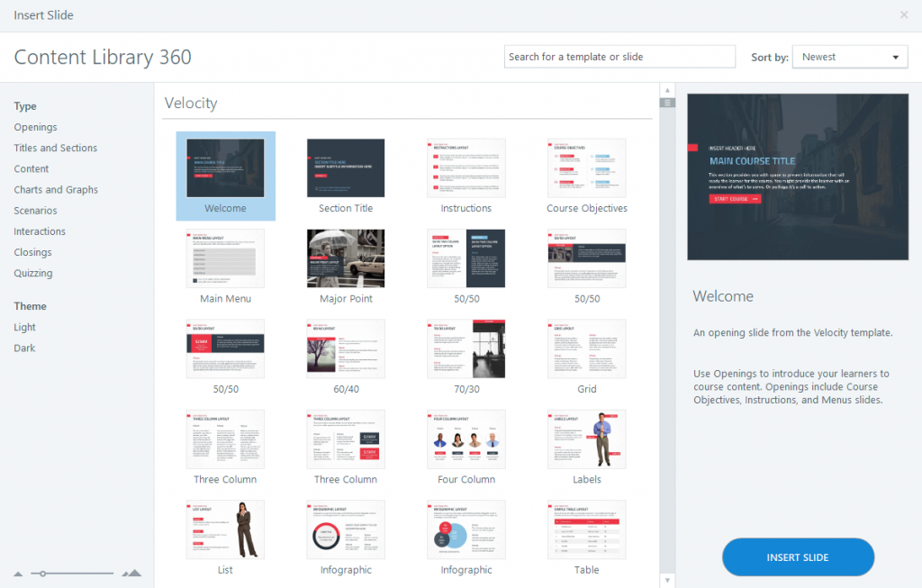Click the vertical scrollbar thumb
The image size is (922, 588).
(x=667, y=103)
